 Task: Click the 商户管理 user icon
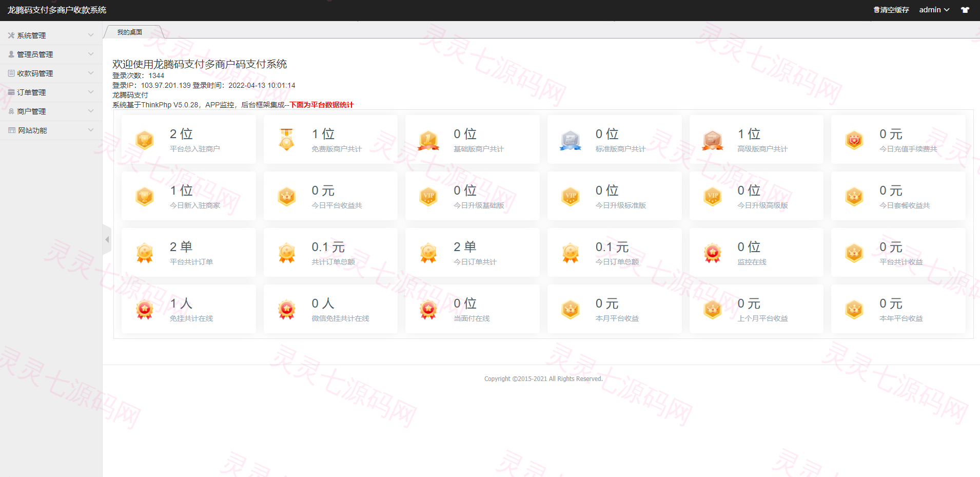[11, 111]
